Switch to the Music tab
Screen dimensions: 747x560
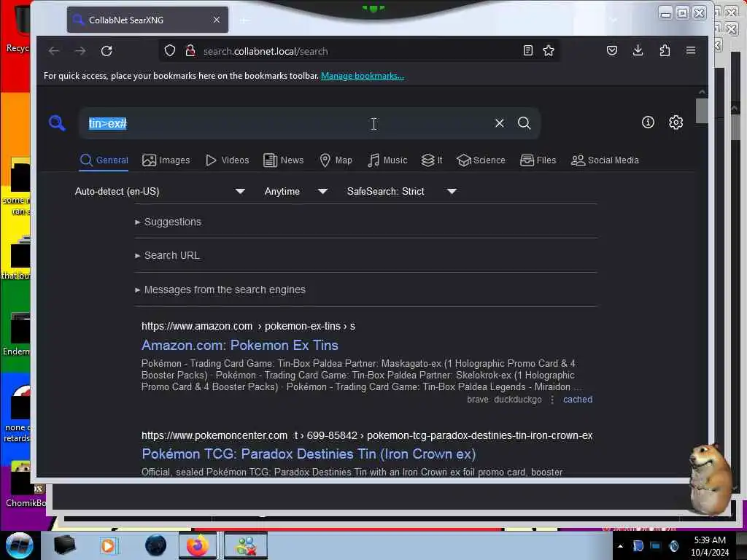(387, 160)
